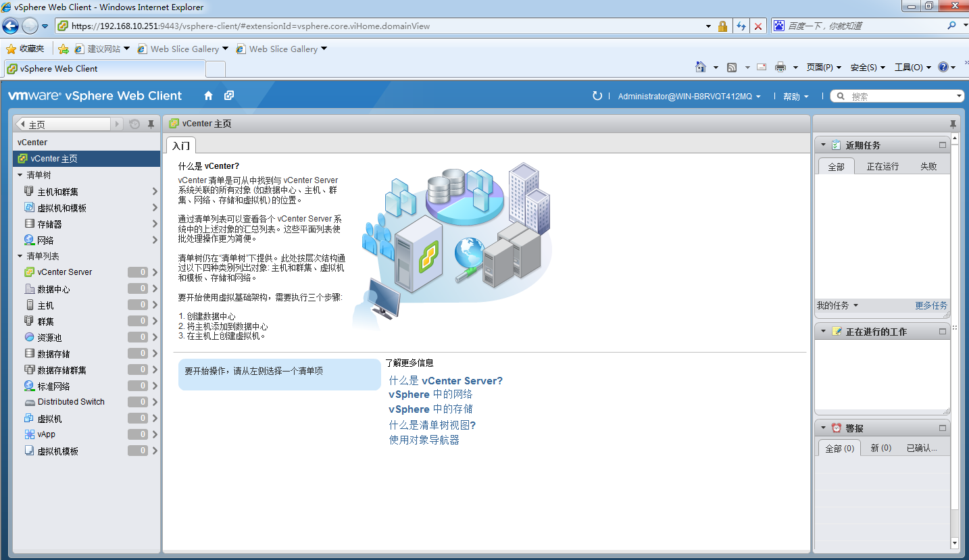
Task: Switch to the 正在运行 tasks tab
Action: pyautogui.click(x=883, y=165)
